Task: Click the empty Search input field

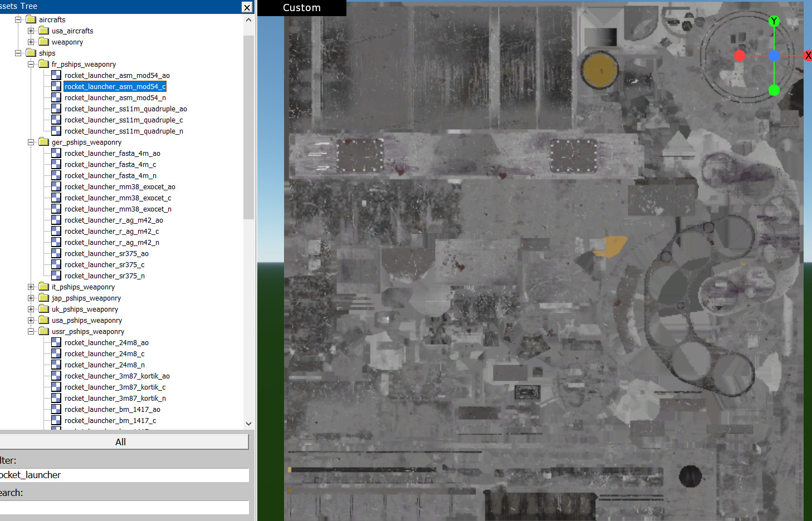Action: (124, 507)
